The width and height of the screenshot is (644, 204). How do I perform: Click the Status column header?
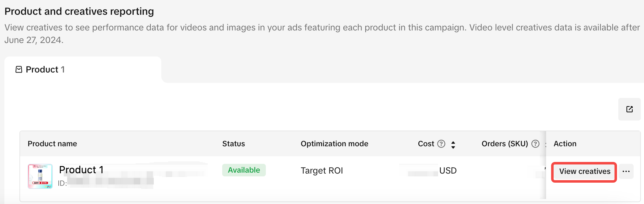coord(233,144)
